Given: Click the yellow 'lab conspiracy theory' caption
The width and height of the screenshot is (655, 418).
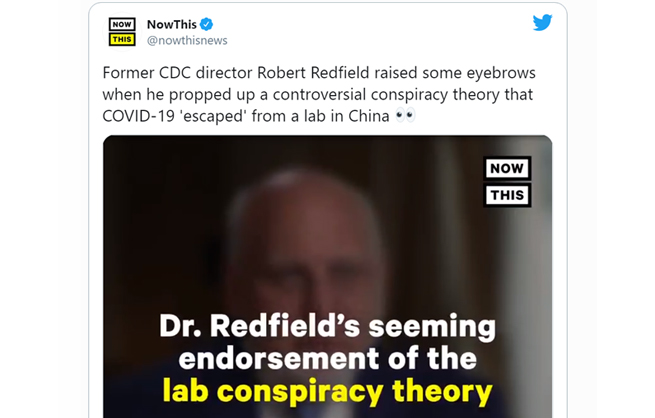Looking at the screenshot, I should click(328, 391).
